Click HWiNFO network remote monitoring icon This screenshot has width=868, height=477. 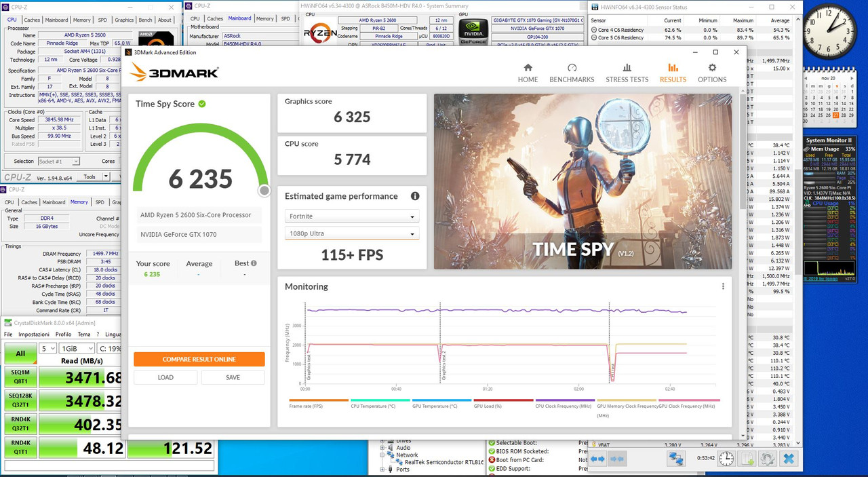tap(676, 459)
